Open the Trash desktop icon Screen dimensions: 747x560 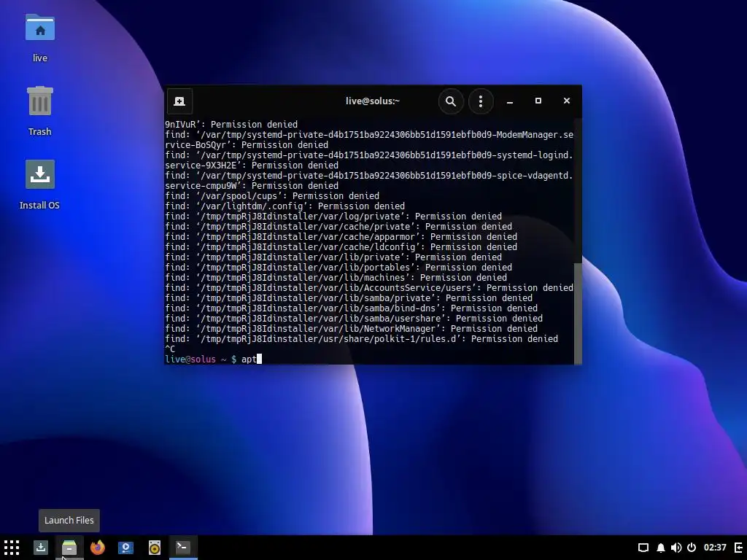click(x=40, y=111)
